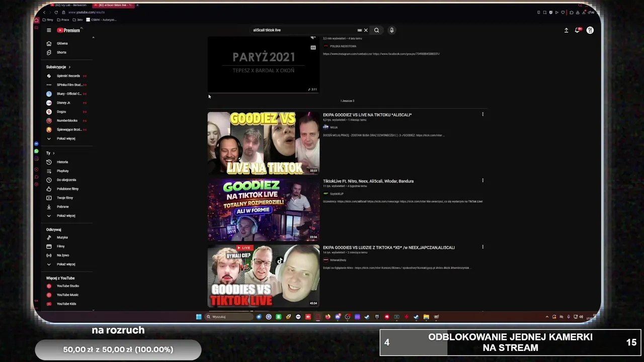Expand Pokaż więcej under Odkrywaj

click(66, 264)
